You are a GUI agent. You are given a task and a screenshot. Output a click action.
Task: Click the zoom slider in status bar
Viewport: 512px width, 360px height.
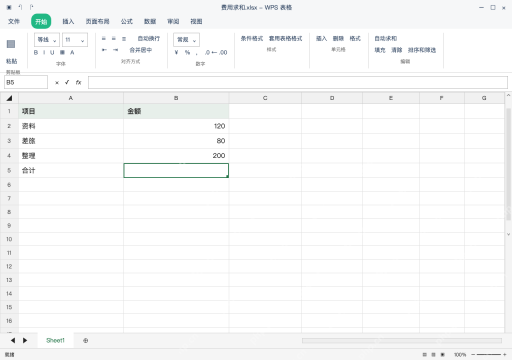coord(488,355)
